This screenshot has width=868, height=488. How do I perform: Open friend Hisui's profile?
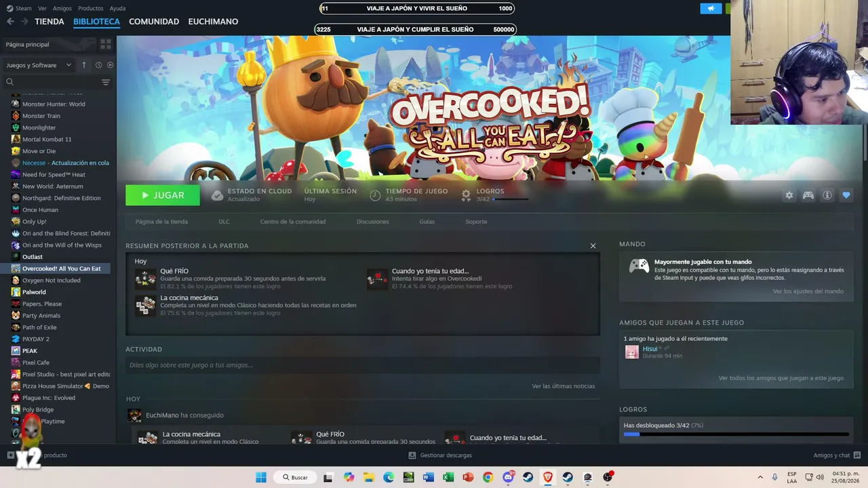pos(650,348)
